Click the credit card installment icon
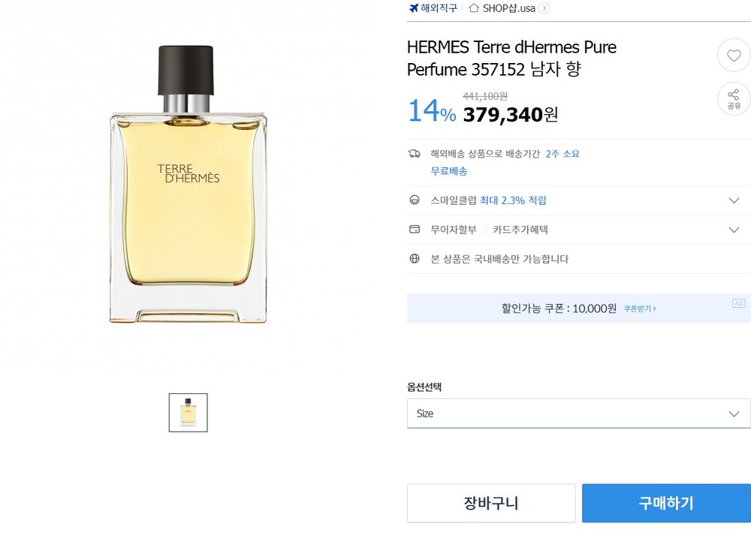Screen dimensions: 751x560 click(415, 230)
